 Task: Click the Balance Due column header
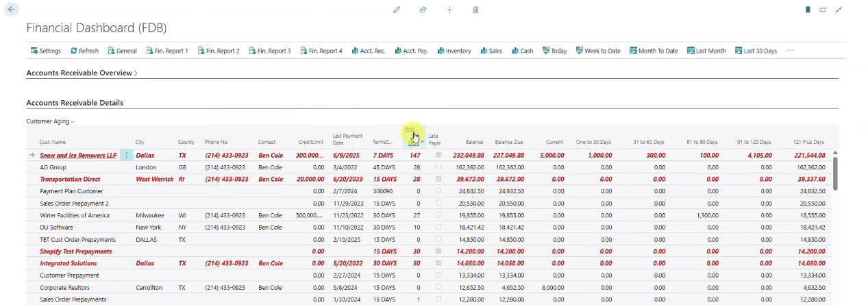click(x=509, y=142)
